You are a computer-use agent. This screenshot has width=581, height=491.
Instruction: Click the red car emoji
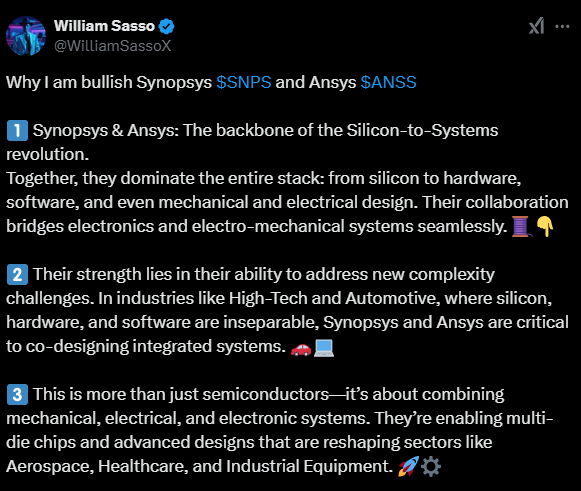(x=301, y=348)
